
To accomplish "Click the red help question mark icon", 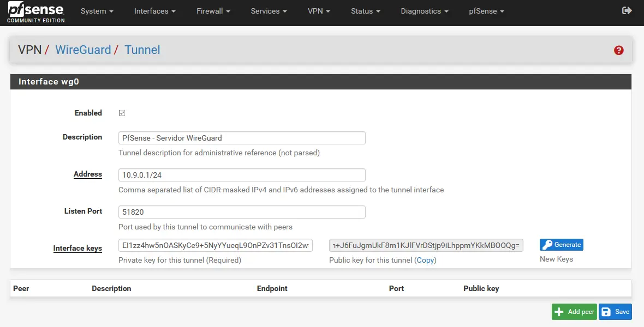I will click(x=618, y=50).
